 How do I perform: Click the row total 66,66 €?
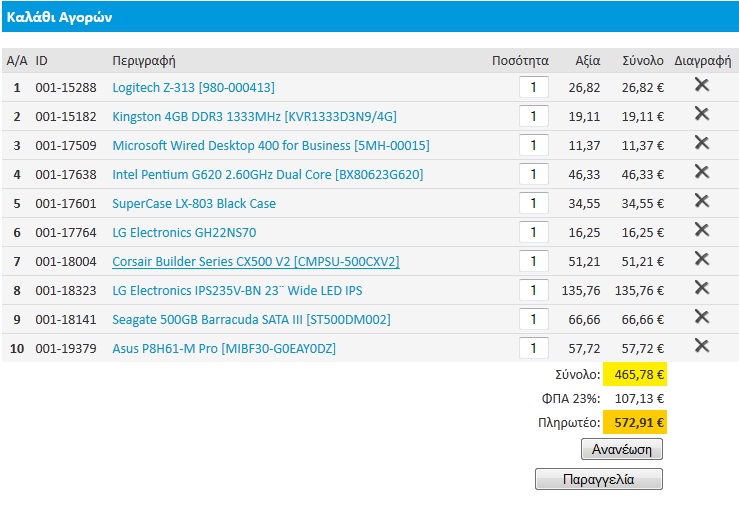(642, 320)
